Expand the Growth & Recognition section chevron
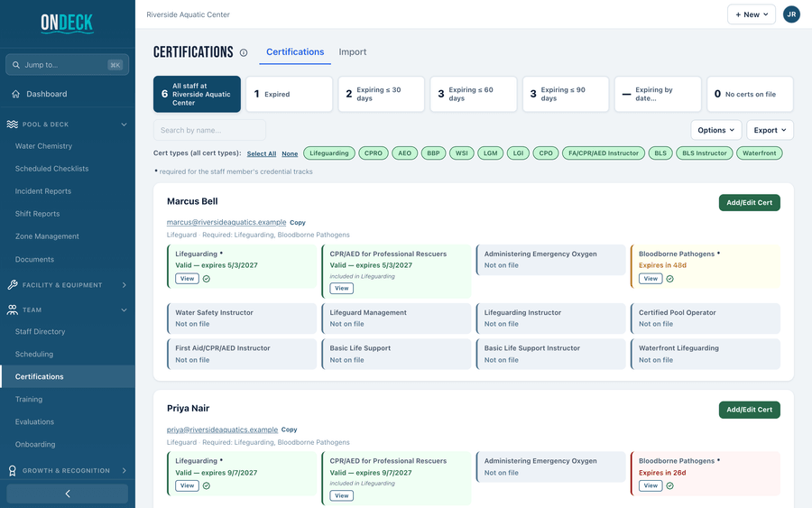 [124, 470]
